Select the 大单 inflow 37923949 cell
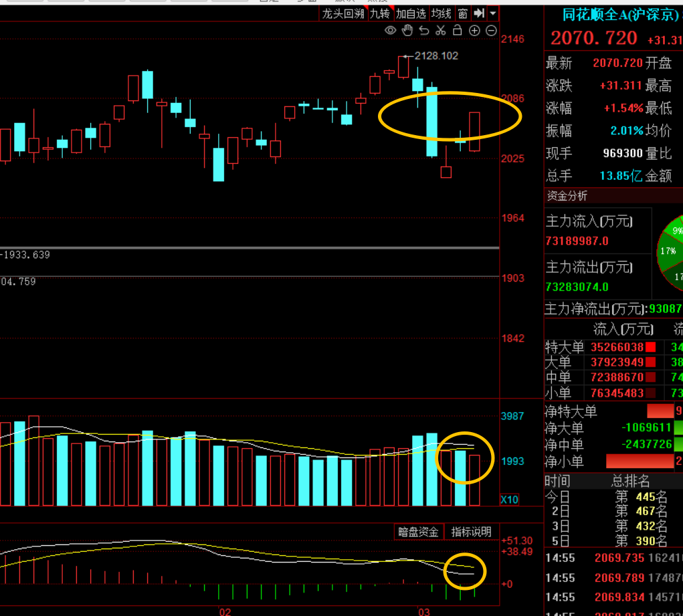 [617, 362]
